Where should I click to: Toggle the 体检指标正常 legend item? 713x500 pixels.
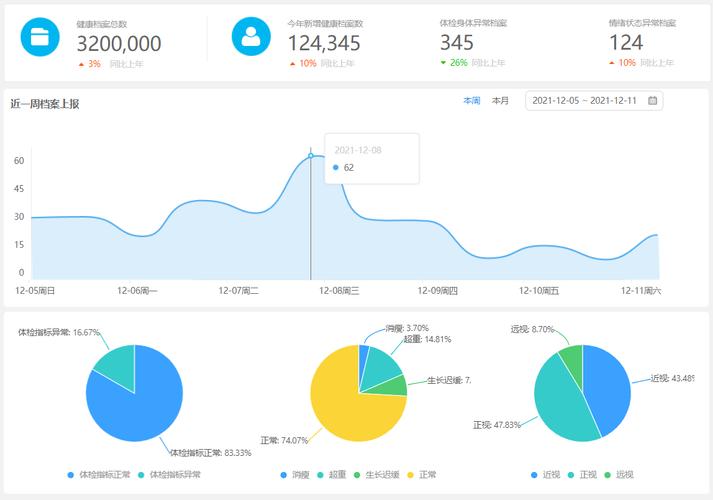pyautogui.click(x=99, y=475)
